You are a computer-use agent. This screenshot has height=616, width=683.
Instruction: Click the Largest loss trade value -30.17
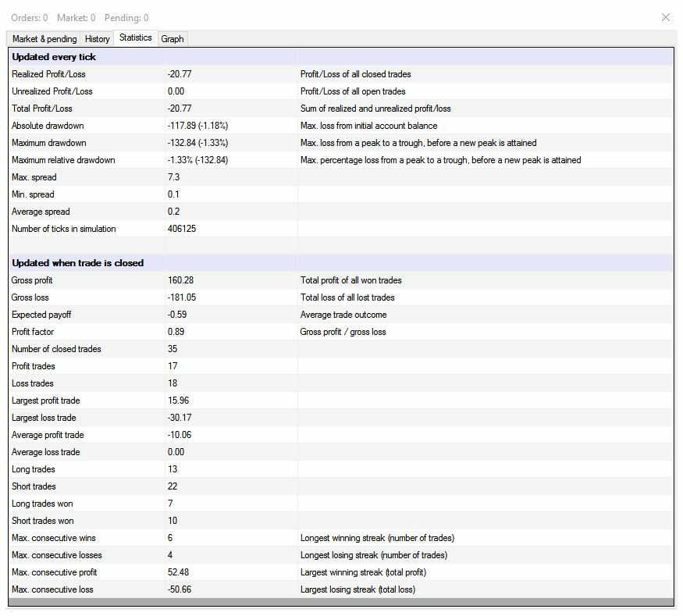click(180, 418)
